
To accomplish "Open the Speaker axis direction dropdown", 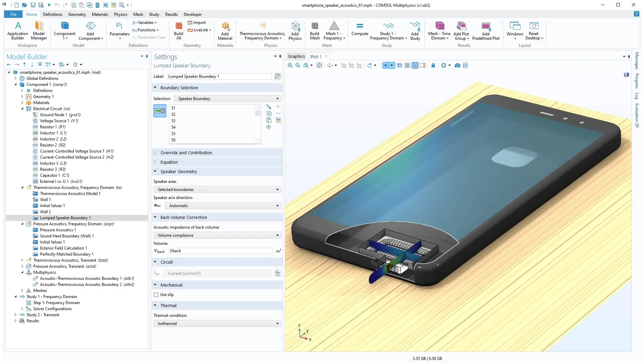I will (x=223, y=206).
